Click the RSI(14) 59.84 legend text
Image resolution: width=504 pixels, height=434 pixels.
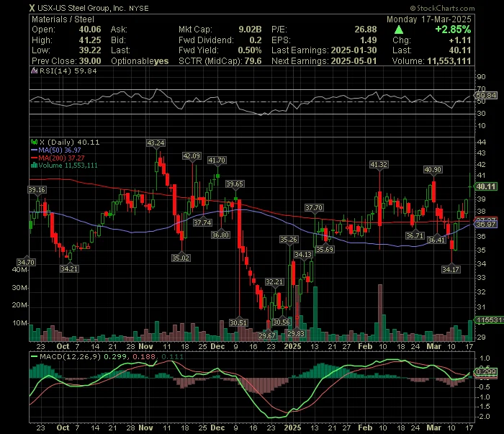pos(68,71)
